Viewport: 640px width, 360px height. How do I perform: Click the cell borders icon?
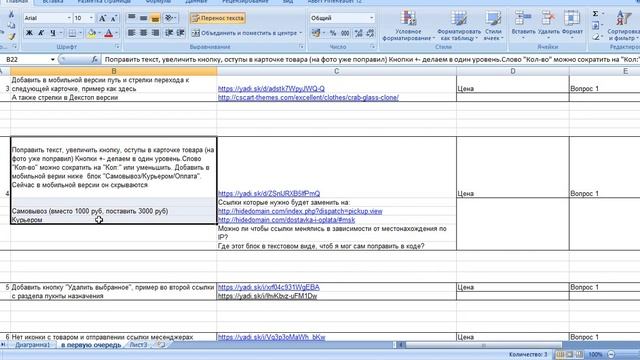point(72,33)
